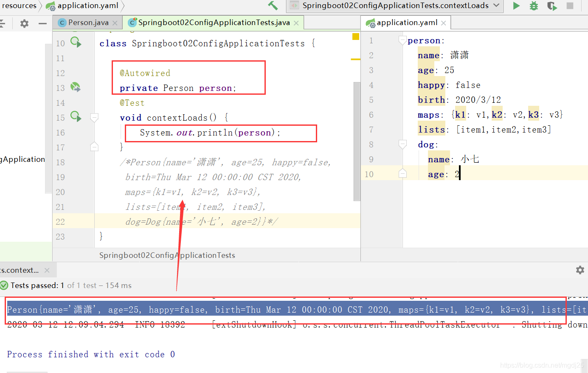Click the comment line 'dog=Dog{name=...' in editor
Viewport: 588px width, 373px height.
(x=202, y=222)
